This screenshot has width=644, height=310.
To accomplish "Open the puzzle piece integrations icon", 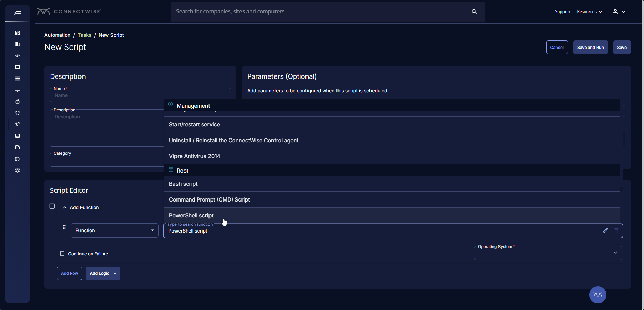I will coord(18,159).
